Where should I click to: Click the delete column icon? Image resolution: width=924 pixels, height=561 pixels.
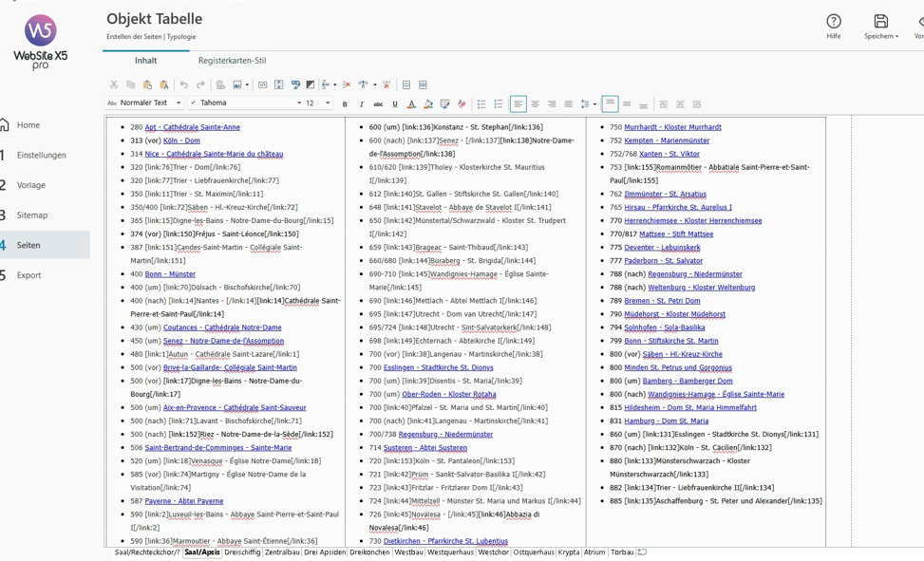click(x=387, y=84)
